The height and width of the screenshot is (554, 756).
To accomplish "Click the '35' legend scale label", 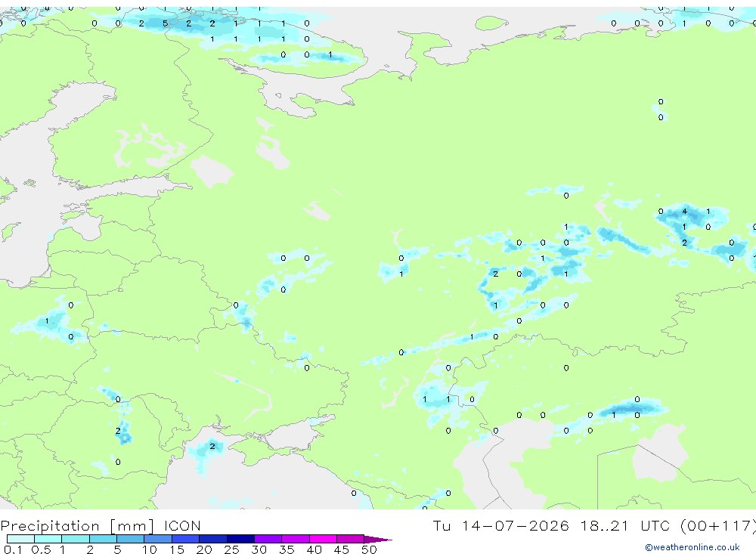I will click(287, 549).
